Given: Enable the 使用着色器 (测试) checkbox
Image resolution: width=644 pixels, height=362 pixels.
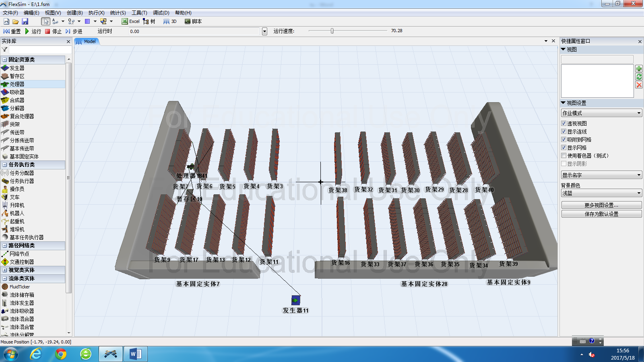Looking at the screenshot, I should (x=564, y=156).
